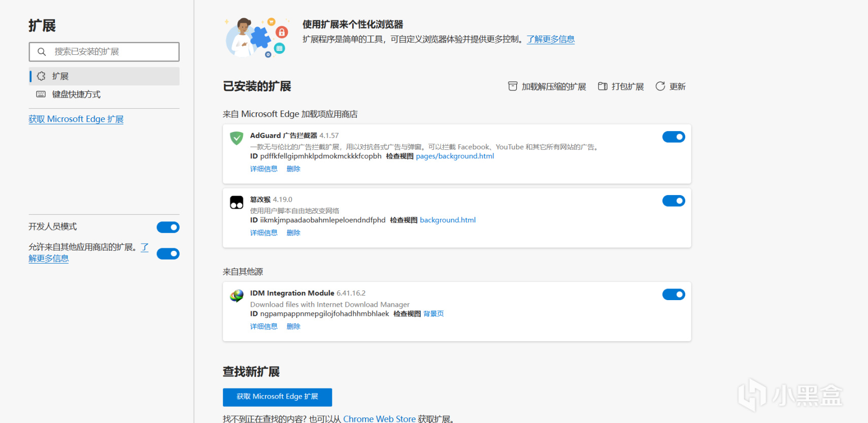Screen dimensions: 868x423
Task: Select the 扩展 sidebar item
Action: tap(104, 76)
